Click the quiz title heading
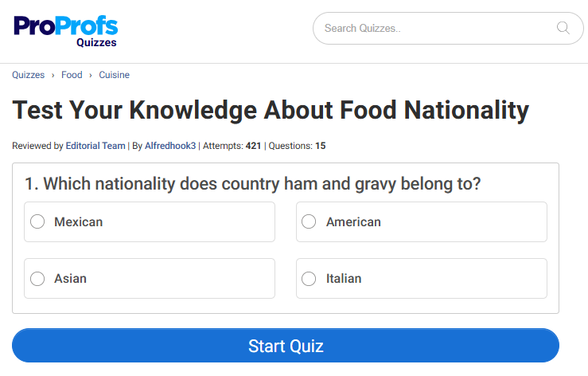 [x=271, y=110]
